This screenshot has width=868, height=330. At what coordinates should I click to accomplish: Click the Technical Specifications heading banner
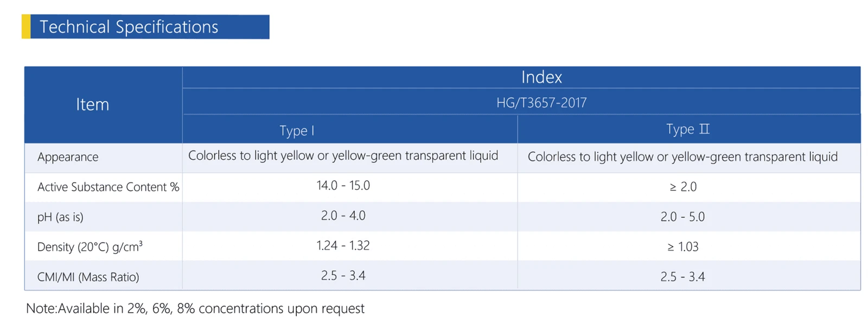[145, 27]
